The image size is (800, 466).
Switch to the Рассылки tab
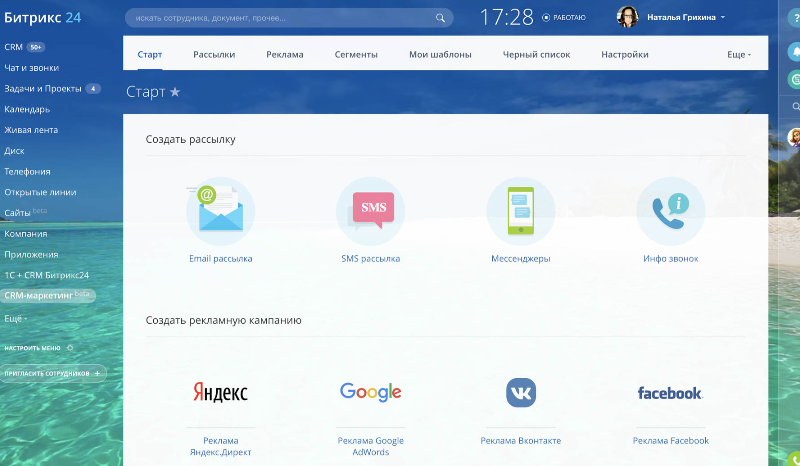214,55
